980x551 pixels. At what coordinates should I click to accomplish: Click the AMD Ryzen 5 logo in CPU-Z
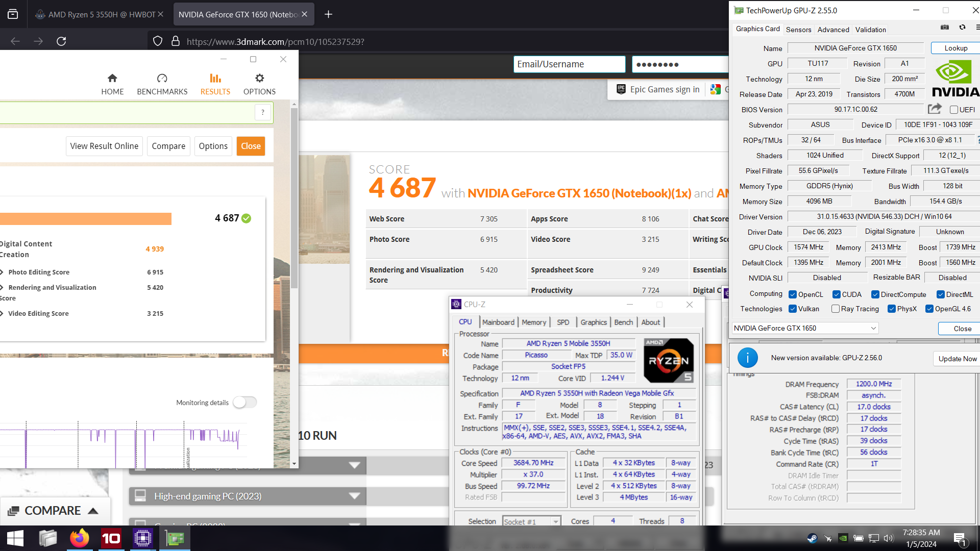(x=669, y=361)
